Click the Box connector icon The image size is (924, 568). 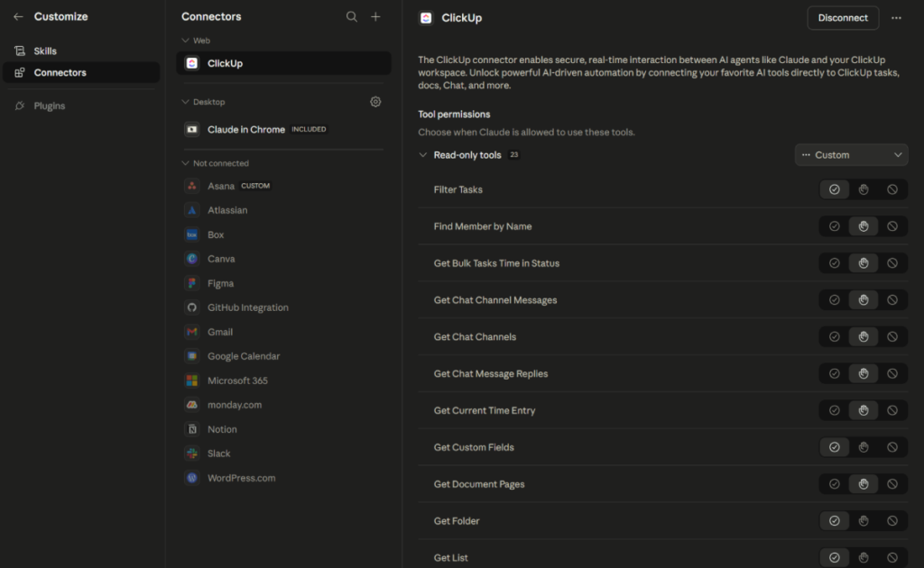click(x=192, y=234)
